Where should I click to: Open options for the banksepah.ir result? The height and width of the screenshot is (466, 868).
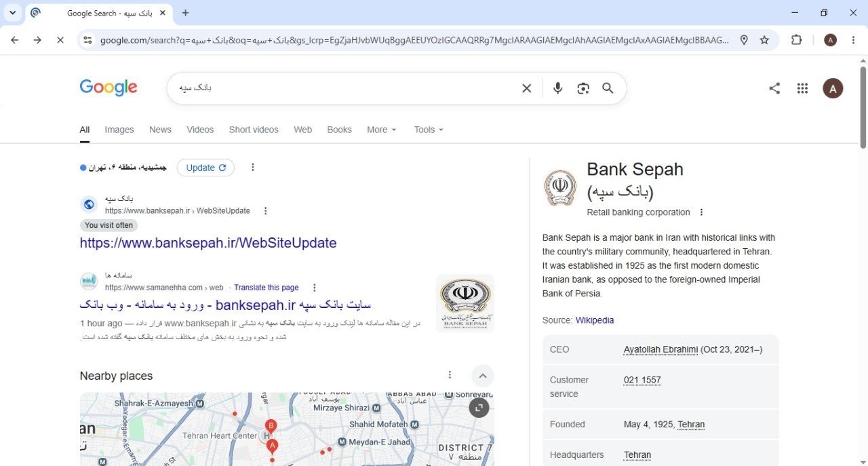[265, 211]
